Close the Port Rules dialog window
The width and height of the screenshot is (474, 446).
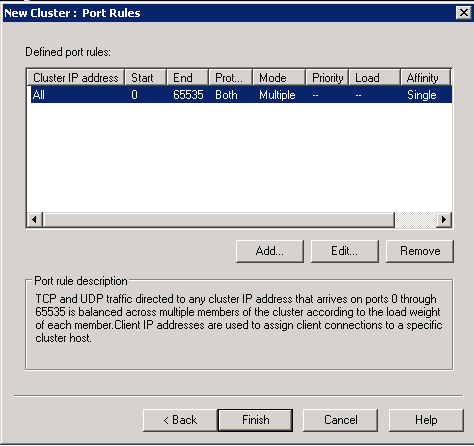tap(463, 13)
